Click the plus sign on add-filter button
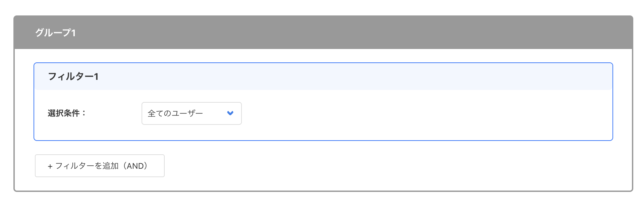Screen dimensions: 644x208 50,166
